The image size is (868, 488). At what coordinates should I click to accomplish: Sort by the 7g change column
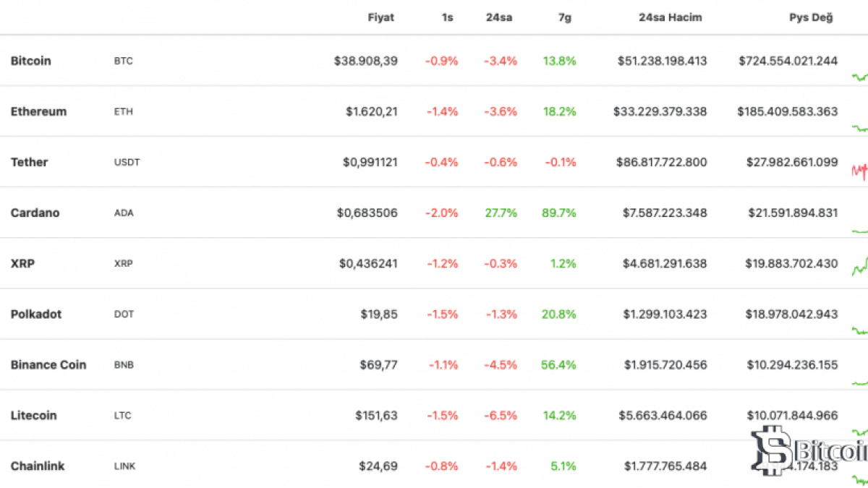(x=564, y=17)
